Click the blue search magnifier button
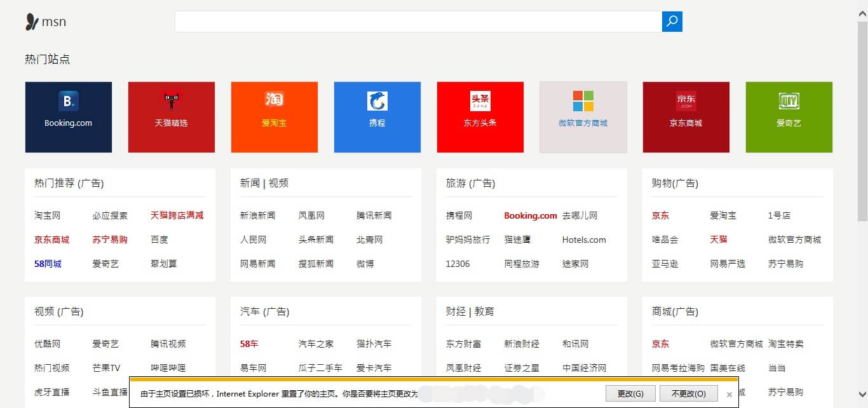 (672, 22)
